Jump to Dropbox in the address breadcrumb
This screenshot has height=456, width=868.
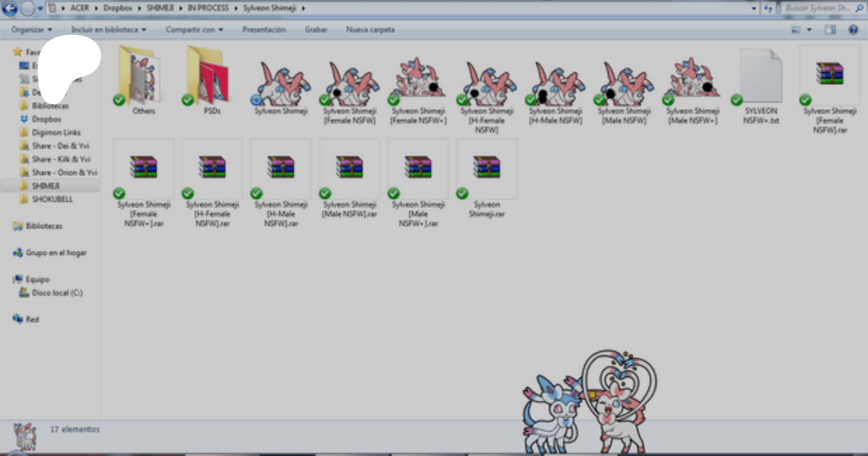pyautogui.click(x=118, y=8)
